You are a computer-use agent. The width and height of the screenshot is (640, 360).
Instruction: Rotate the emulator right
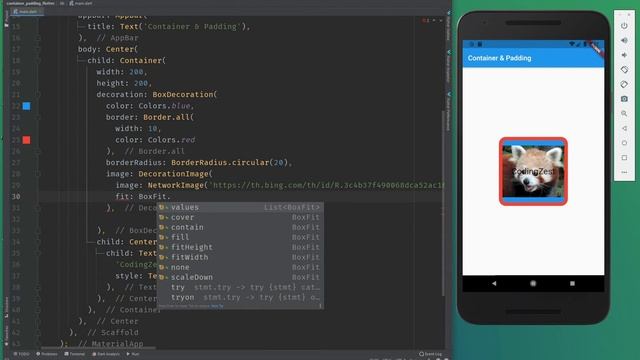624,84
